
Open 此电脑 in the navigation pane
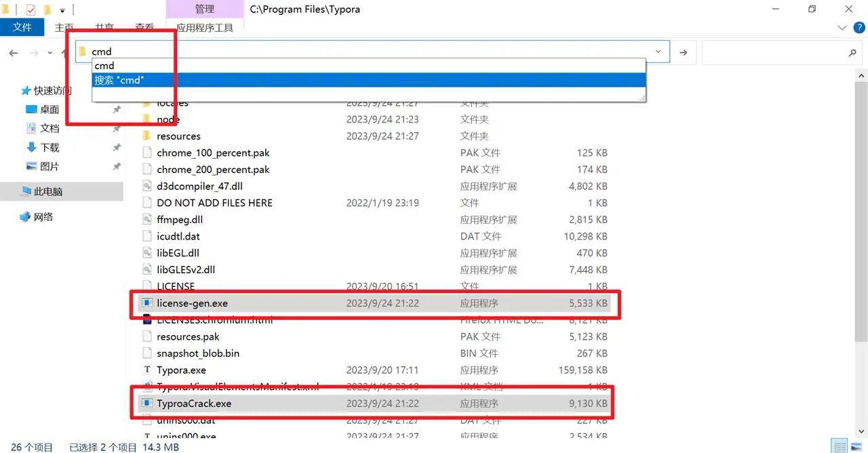coord(48,192)
